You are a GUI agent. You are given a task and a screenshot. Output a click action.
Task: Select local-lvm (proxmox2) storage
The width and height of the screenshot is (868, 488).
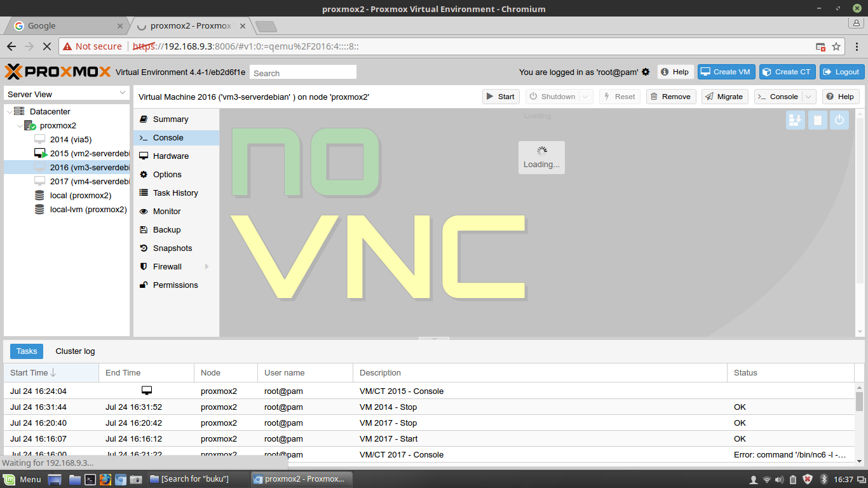point(67,209)
